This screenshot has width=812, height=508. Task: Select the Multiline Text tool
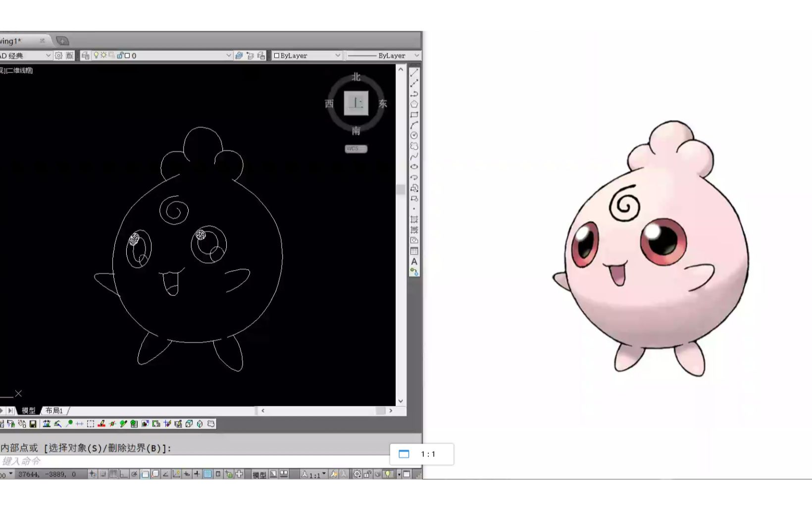(414, 261)
